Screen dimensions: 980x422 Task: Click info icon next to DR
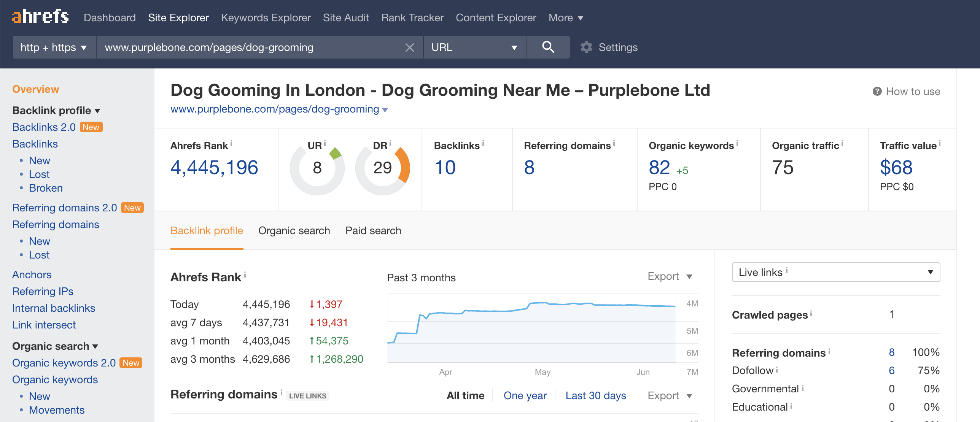click(x=390, y=143)
